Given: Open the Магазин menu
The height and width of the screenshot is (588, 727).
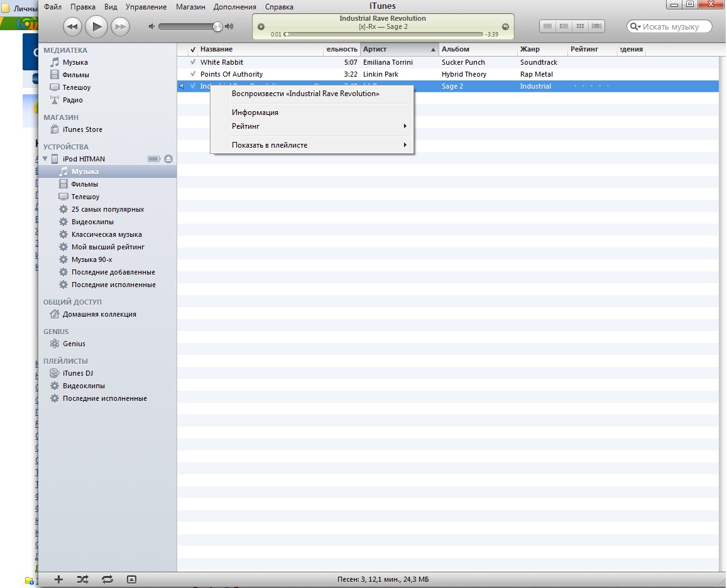Looking at the screenshot, I should pyautogui.click(x=190, y=7).
